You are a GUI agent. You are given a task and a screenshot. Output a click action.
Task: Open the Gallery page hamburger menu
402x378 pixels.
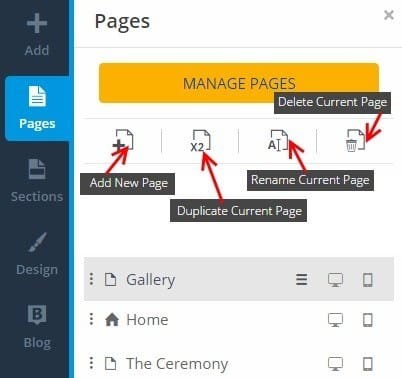[x=302, y=279]
